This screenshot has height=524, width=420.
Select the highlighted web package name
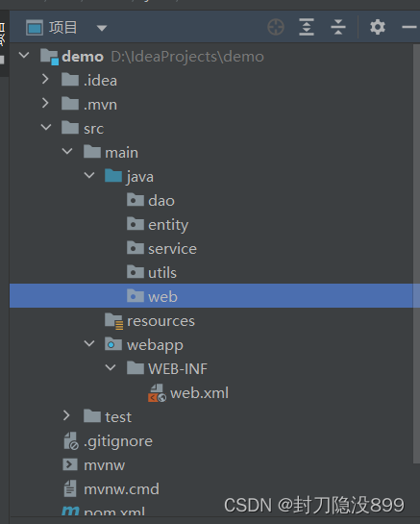[162, 297]
